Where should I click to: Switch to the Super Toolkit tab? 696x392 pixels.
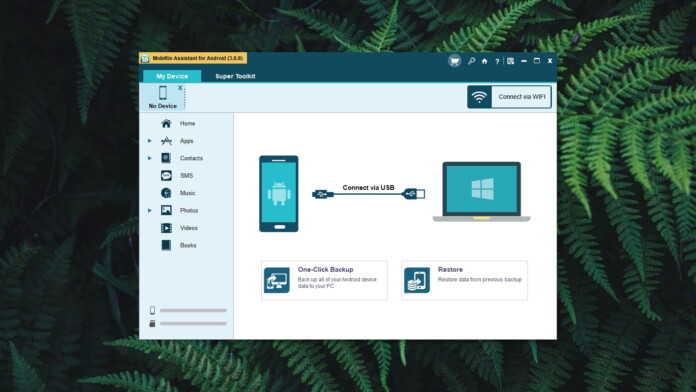235,76
